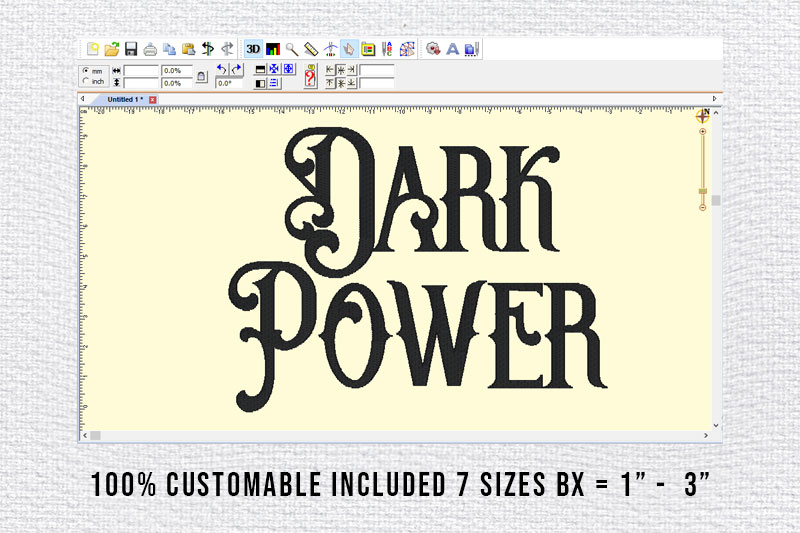This screenshot has height=533, width=800.
Task: Click the zoom slider handle
Action: (x=703, y=191)
